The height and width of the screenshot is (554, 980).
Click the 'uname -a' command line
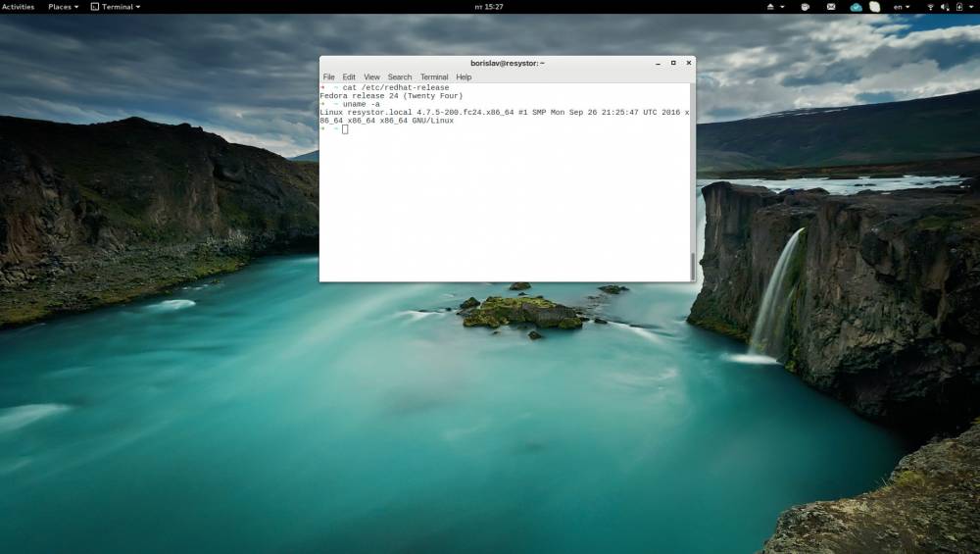coord(362,104)
